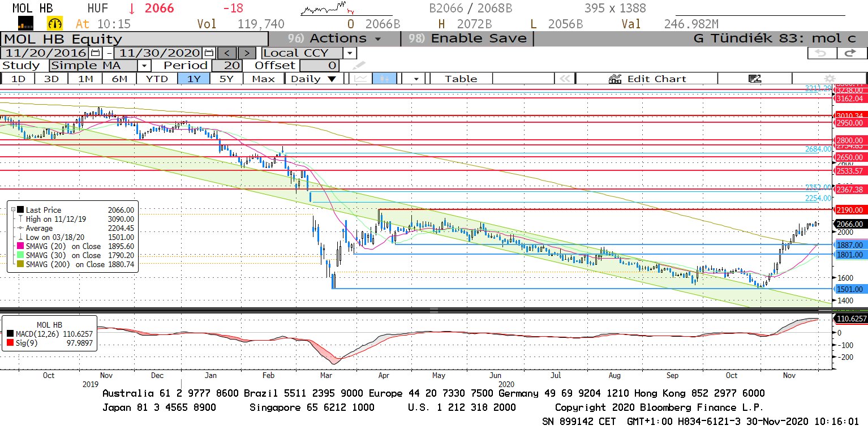This screenshot has height=438, width=868.
Task: Select the 3D range tab
Action: [51, 79]
